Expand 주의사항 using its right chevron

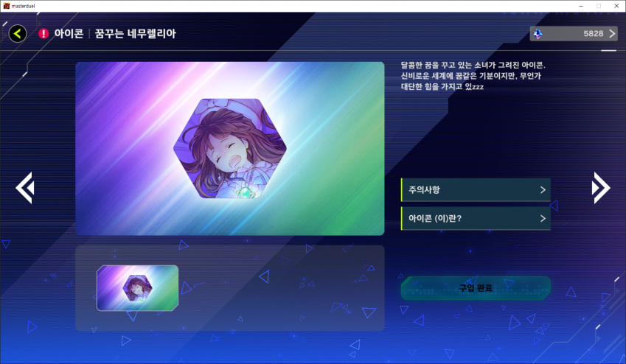click(x=543, y=189)
